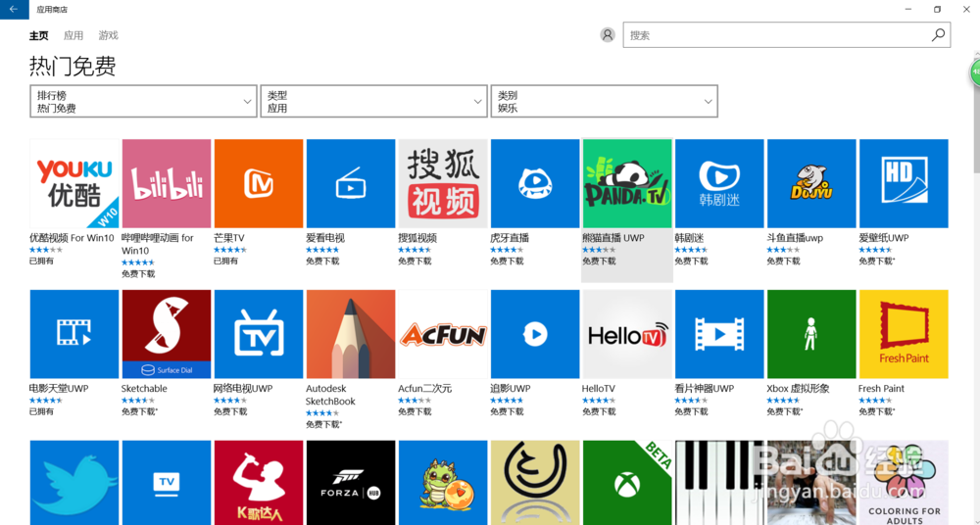Open the piano keyboard app tile
The width and height of the screenshot is (980, 525).
coord(719,483)
